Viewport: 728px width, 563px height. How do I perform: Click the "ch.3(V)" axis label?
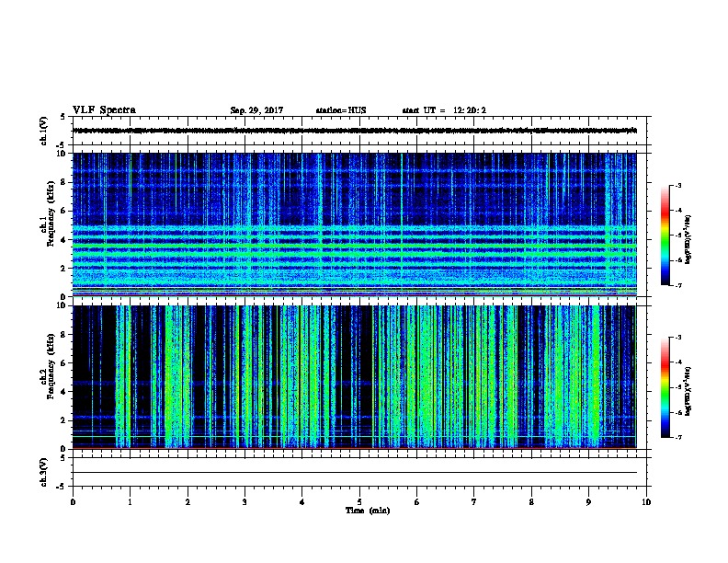click(x=43, y=472)
